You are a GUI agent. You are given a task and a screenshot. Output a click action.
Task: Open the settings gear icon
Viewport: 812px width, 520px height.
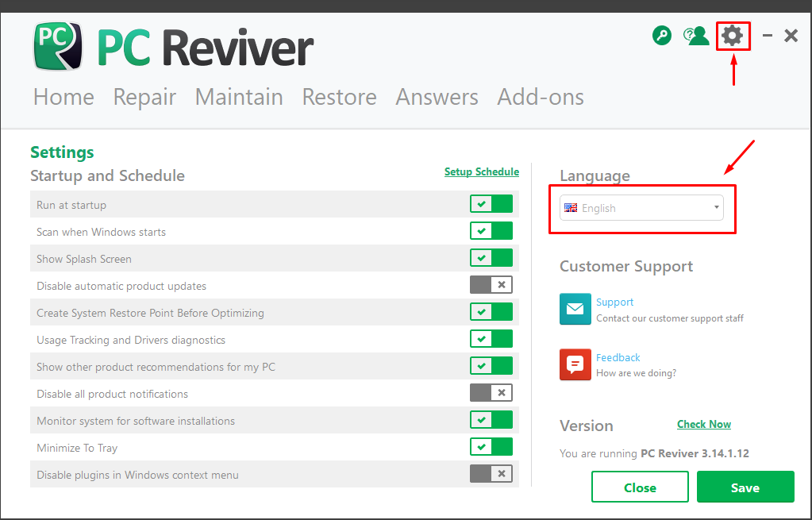click(x=733, y=36)
